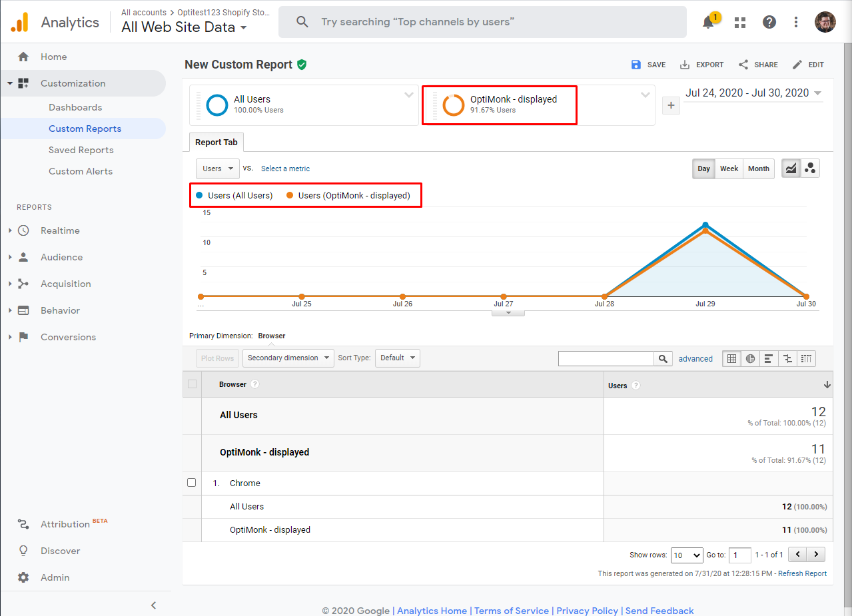
Task: Click the SAVE button
Action: (x=648, y=65)
